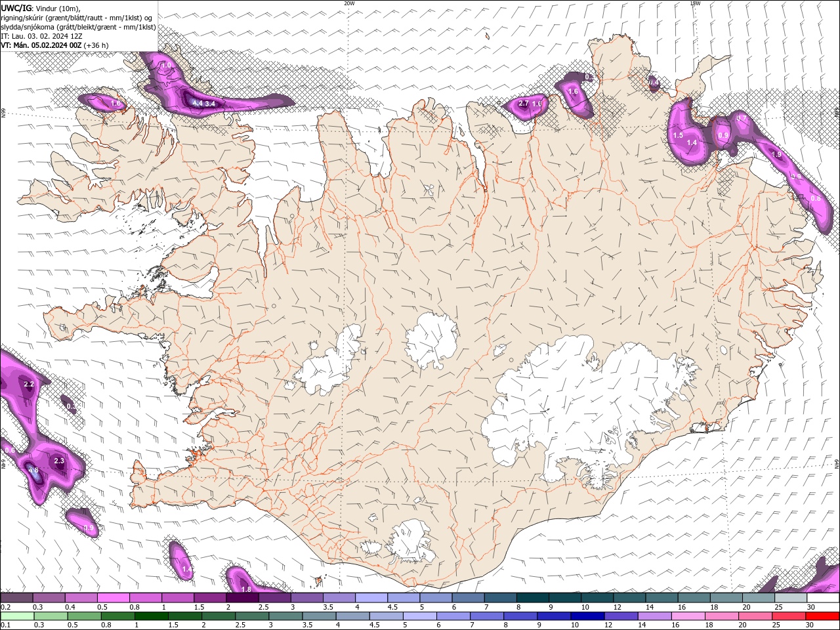Click the 'Vindur (10m),' heading text
This screenshot has width=840, height=630.
[x=58, y=8]
